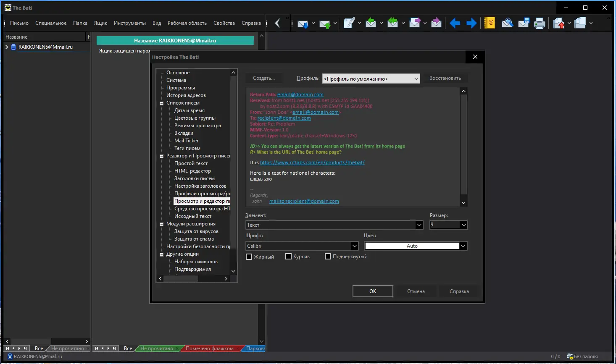The image size is (616, 364).
Task: Click down arrow of preview pane scrollbar
Action: [x=464, y=203]
